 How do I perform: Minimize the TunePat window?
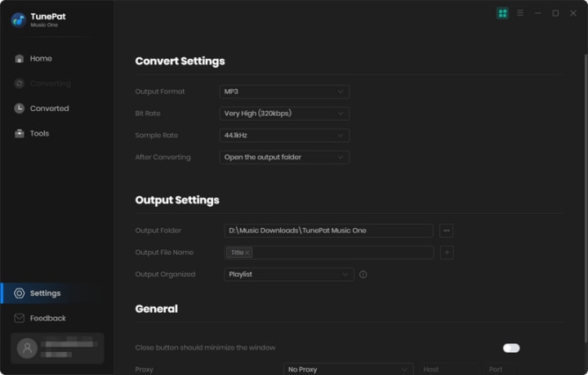coord(537,13)
